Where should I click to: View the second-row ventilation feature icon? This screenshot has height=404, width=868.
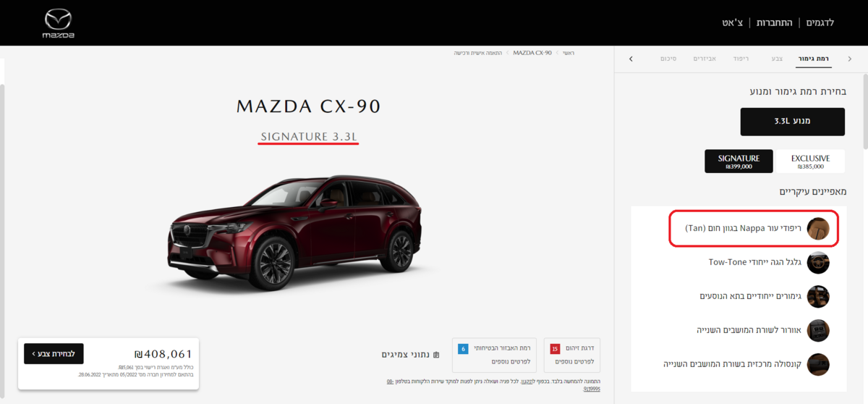[818, 330]
